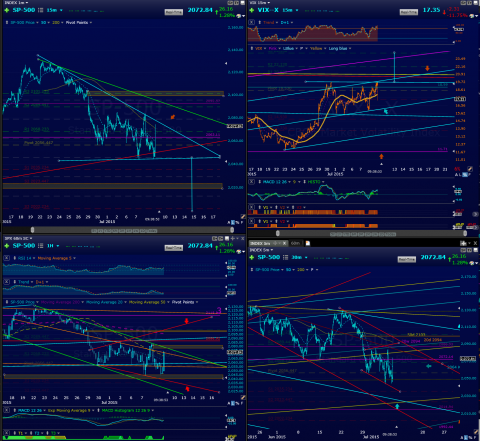The image size is (480, 441).
Task: Open the color palette icon on the VIX-X chart
Action: click(x=473, y=16)
